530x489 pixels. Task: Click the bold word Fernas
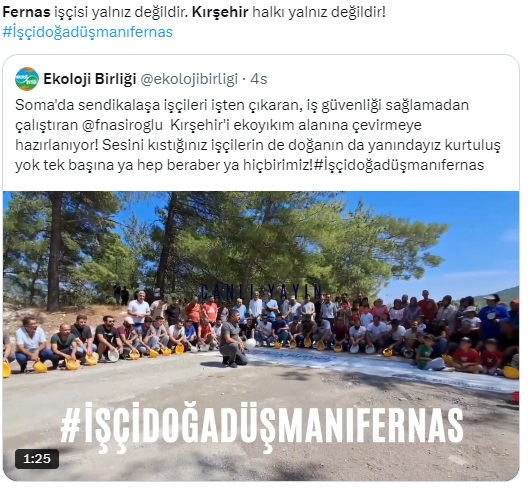point(26,12)
